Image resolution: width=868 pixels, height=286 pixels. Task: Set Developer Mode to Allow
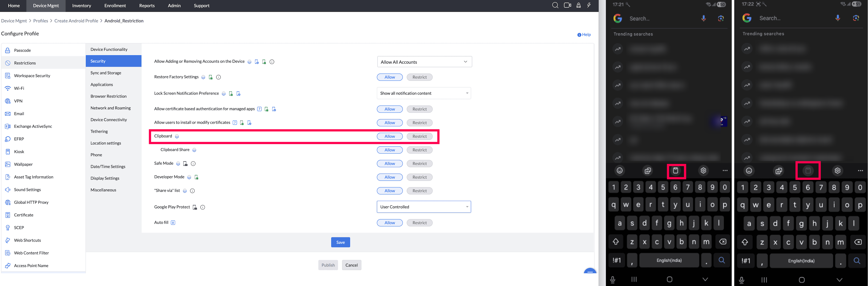pyautogui.click(x=390, y=177)
